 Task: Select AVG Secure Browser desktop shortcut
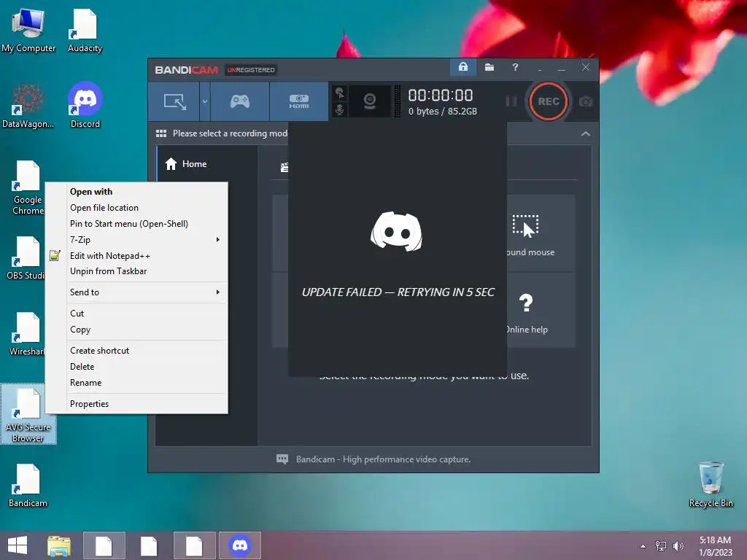pyautogui.click(x=28, y=414)
